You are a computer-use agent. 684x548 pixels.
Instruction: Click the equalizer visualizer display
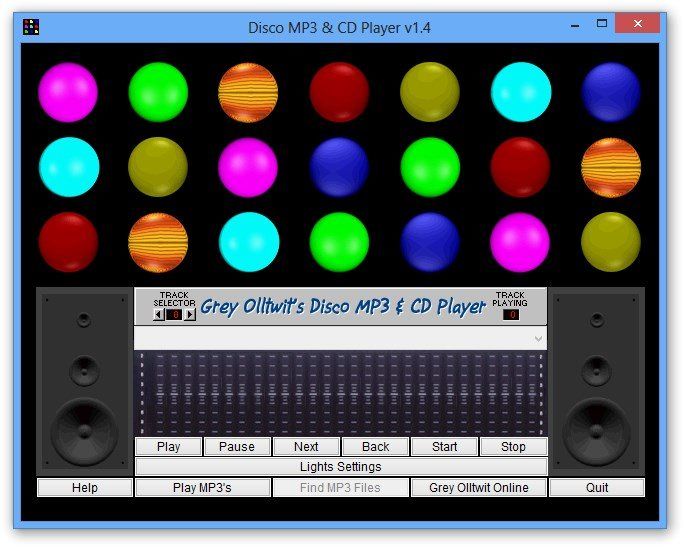[x=341, y=394]
